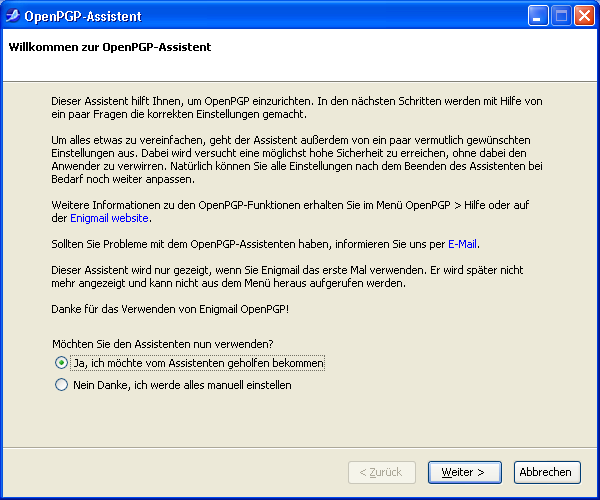Click the paragraph starting 'Um alles etwas zu vereinfachen'
Viewport: 600px width, 500px height.
pyautogui.click(x=297, y=160)
